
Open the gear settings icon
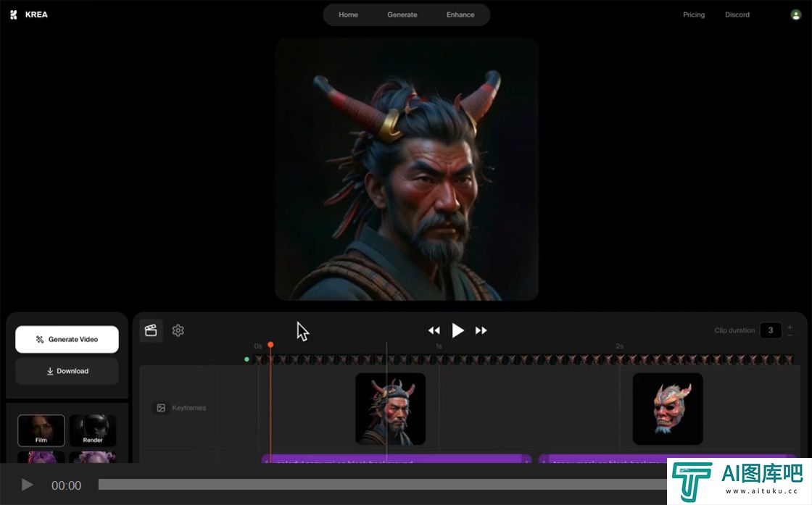click(x=178, y=330)
